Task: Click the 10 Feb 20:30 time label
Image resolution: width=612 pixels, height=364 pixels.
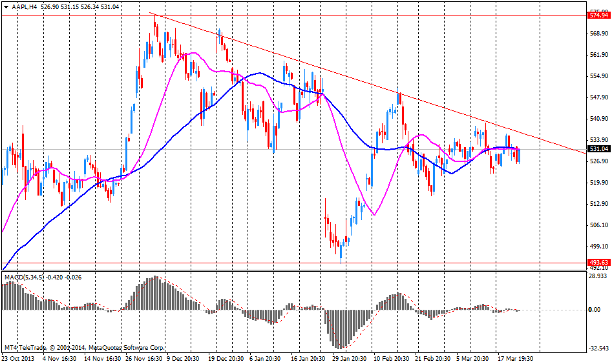Action: 392,358
